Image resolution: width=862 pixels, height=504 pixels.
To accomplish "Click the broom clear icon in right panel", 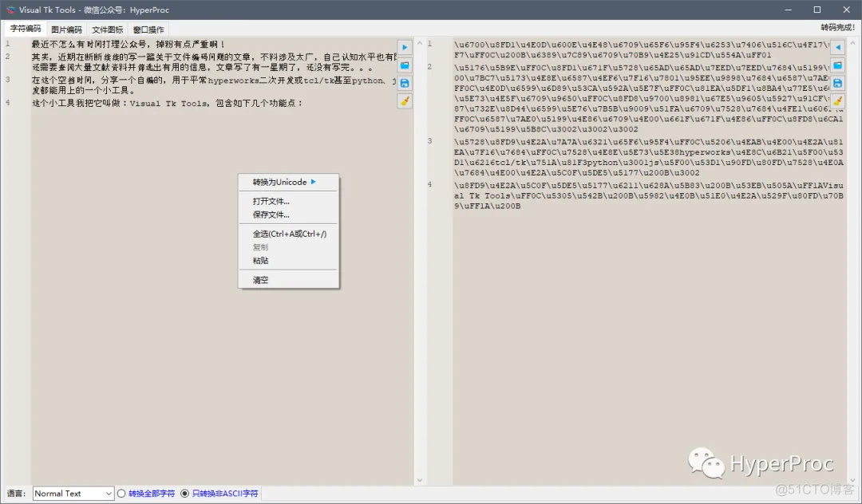I will coord(838,101).
